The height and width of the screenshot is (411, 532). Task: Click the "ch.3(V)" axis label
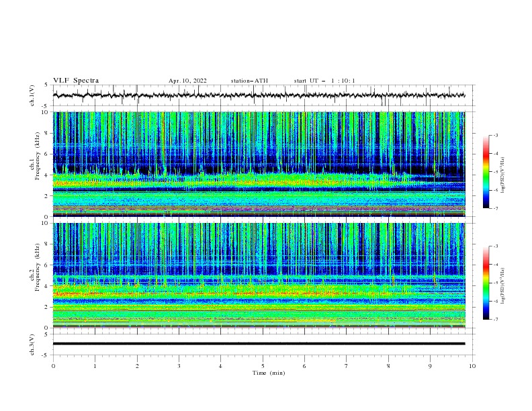32,345
